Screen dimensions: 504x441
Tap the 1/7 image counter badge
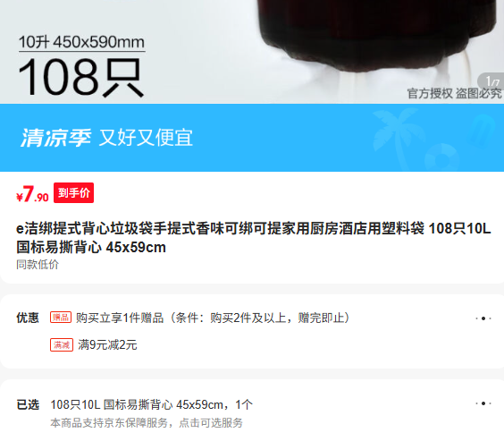pyautogui.click(x=491, y=81)
